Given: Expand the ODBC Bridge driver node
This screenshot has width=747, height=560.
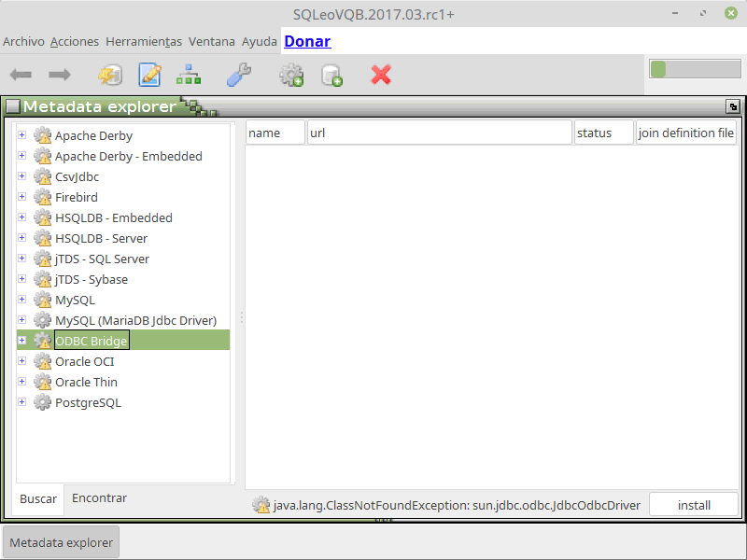Looking at the screenshot, I should point(21,340).
